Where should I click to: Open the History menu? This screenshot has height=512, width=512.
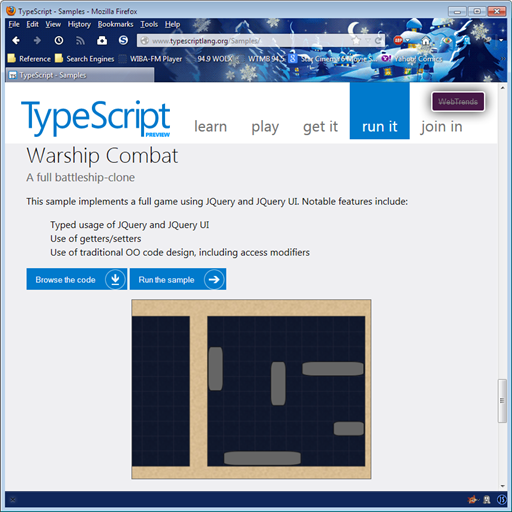point(79,24)
